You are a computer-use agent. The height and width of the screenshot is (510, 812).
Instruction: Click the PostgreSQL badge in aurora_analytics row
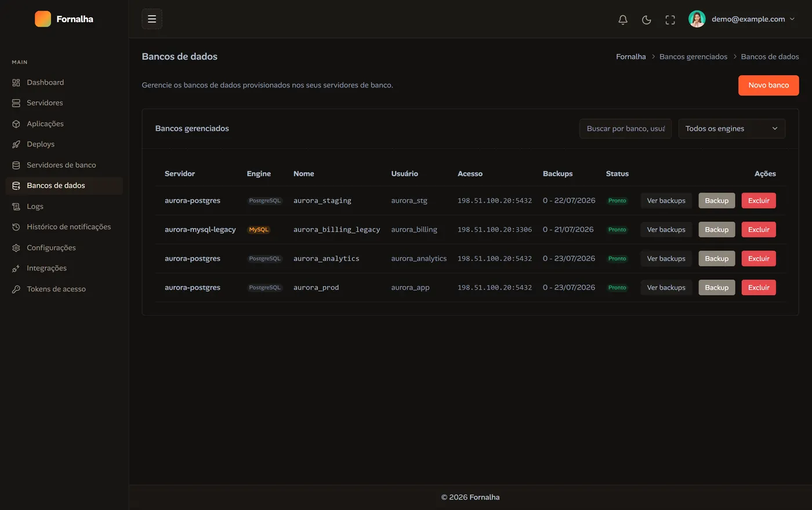click(x=264, y=258)
